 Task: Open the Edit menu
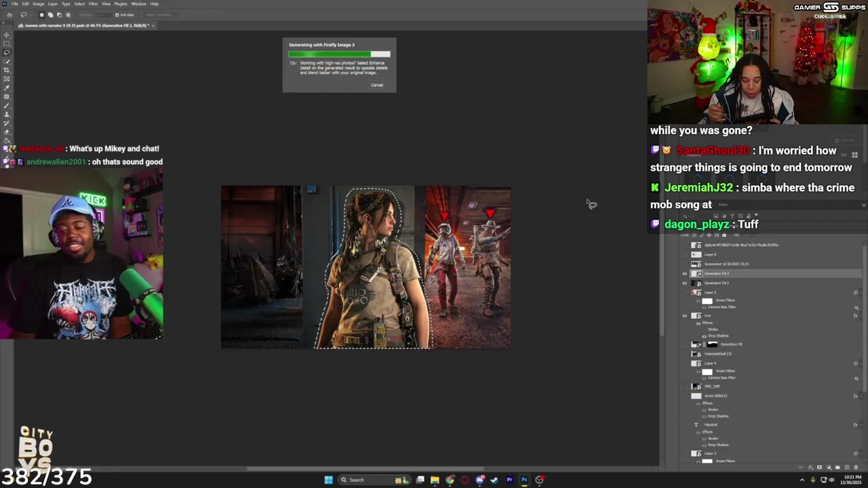click(25, 4)
